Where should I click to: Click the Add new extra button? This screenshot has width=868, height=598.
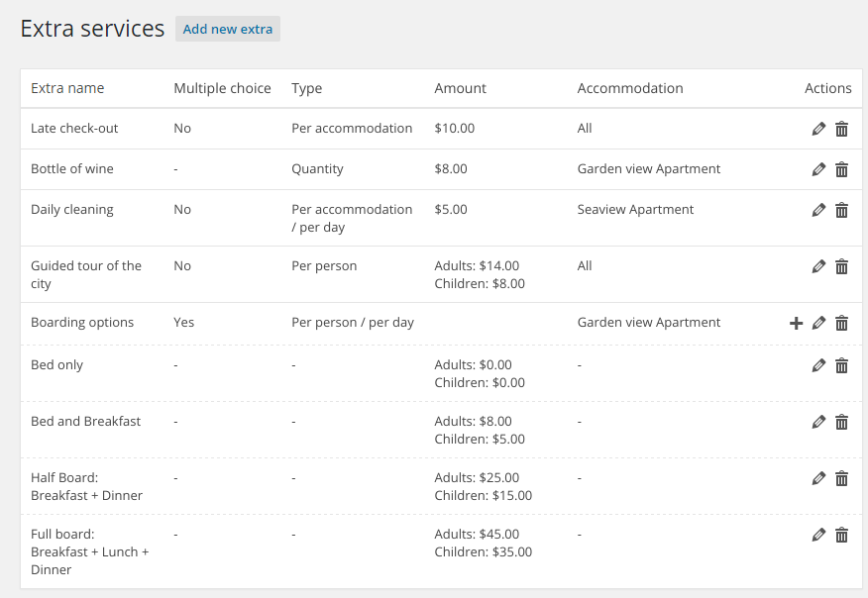[x=228, y=29]
